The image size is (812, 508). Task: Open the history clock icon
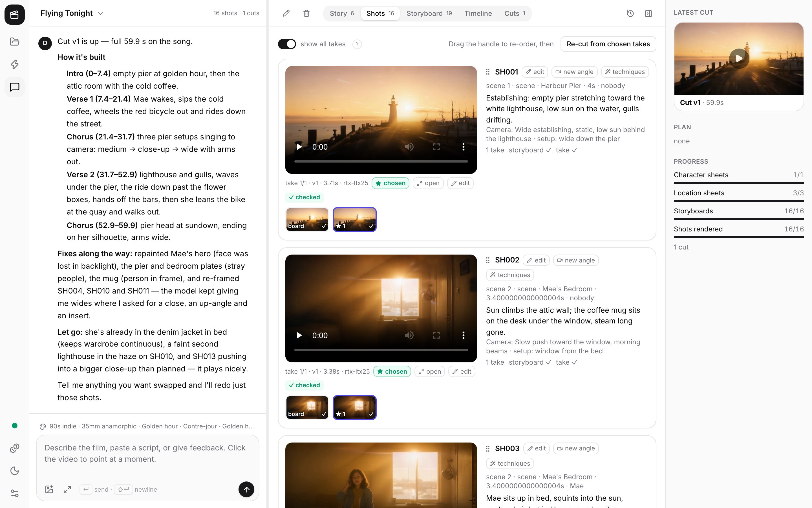coord(630,14)
